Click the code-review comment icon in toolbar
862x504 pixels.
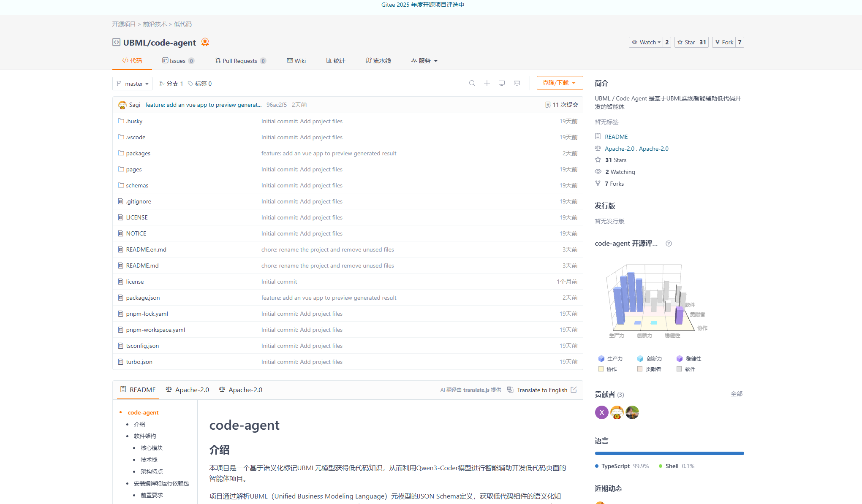click(517, 83)
